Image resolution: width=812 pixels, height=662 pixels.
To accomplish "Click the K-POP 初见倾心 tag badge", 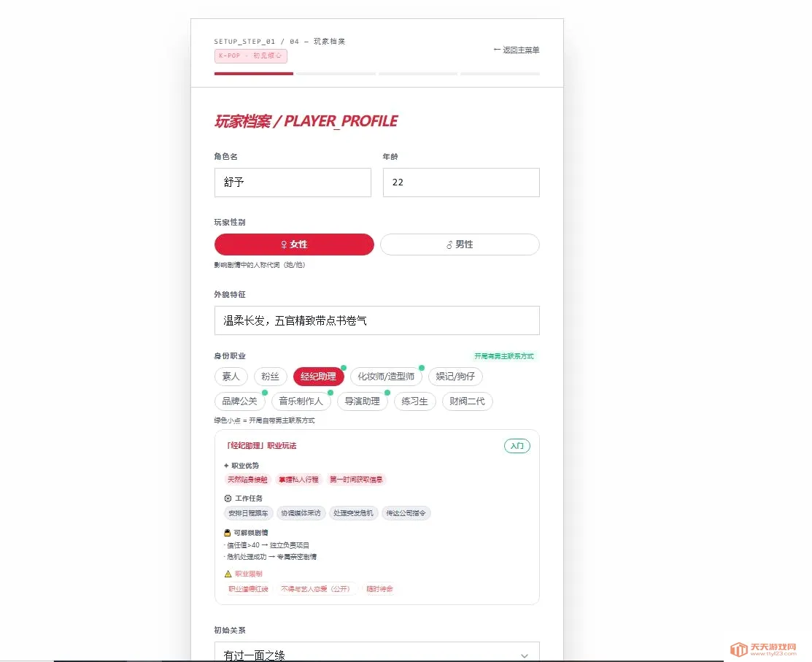I will 251,56.
